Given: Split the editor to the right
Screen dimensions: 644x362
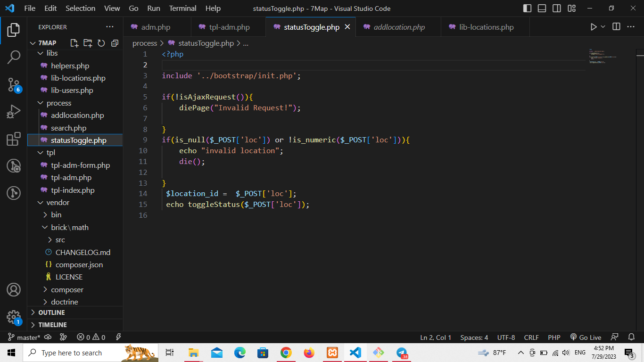Looking at the screenshot, I should [x=616, y=27].
